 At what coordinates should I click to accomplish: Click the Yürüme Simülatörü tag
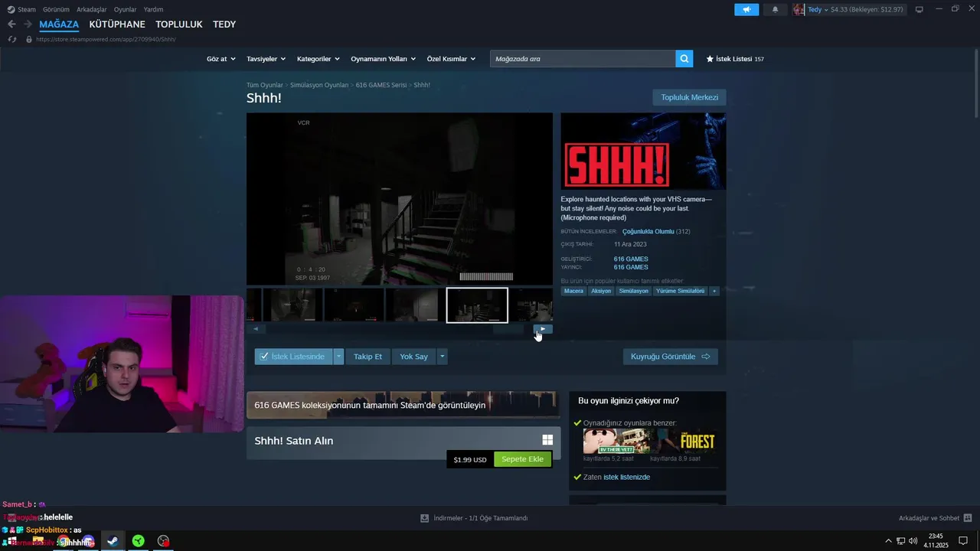click(680, 291)
